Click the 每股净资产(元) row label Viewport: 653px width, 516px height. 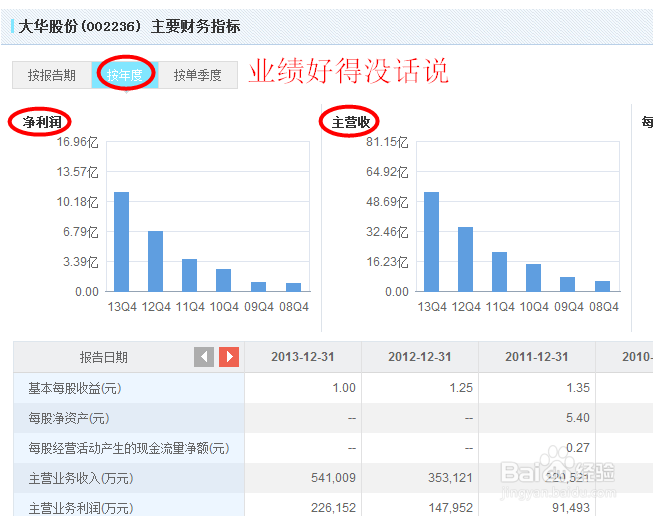point(69,418)
